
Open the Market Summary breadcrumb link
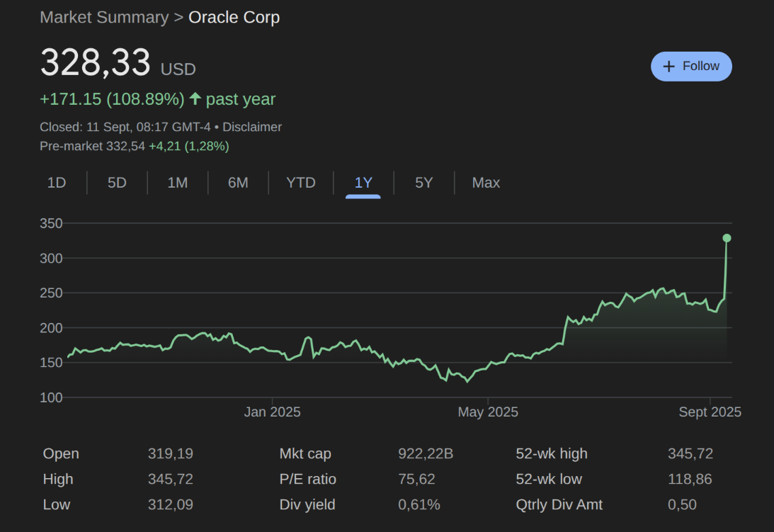(104, 17)
